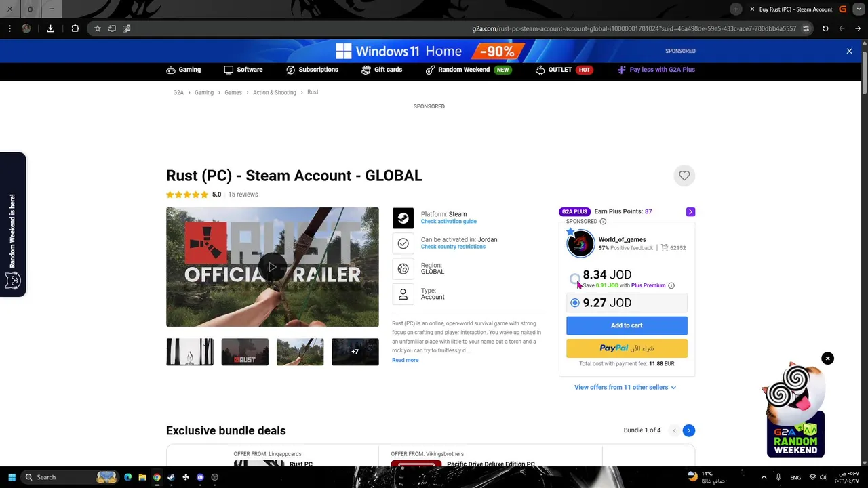Bookmark this page with the star icon
The height and width of the screenshot is (488, 868).
(x=97, y=28)
